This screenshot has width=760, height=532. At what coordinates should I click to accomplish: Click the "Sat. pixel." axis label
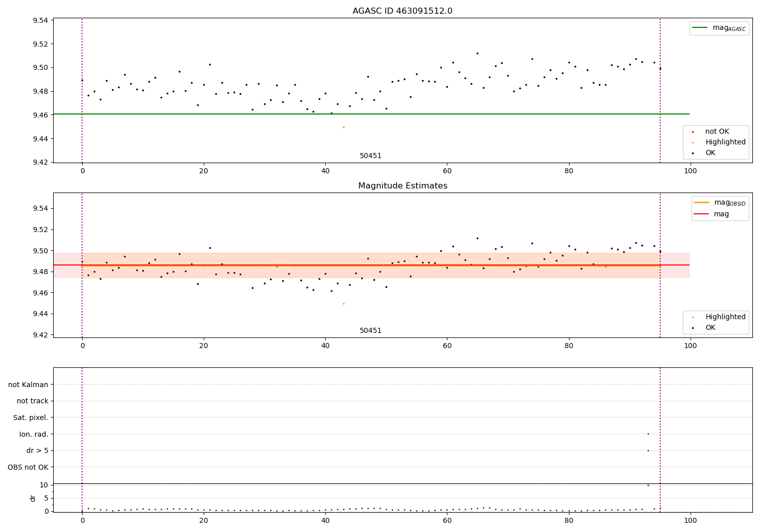(31, 417)
